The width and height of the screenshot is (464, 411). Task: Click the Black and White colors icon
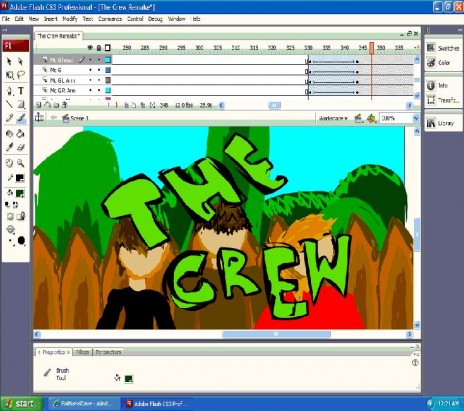[x=7, y=205]
